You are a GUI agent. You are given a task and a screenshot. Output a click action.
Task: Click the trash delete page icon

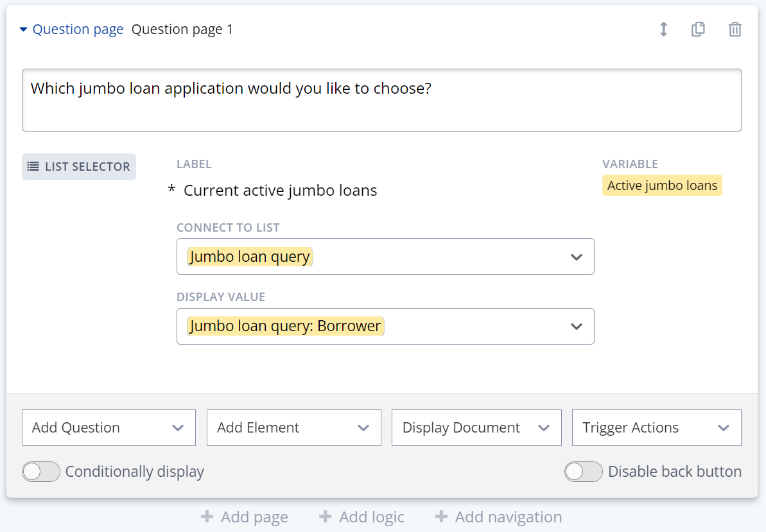click(x=735, y=30)
